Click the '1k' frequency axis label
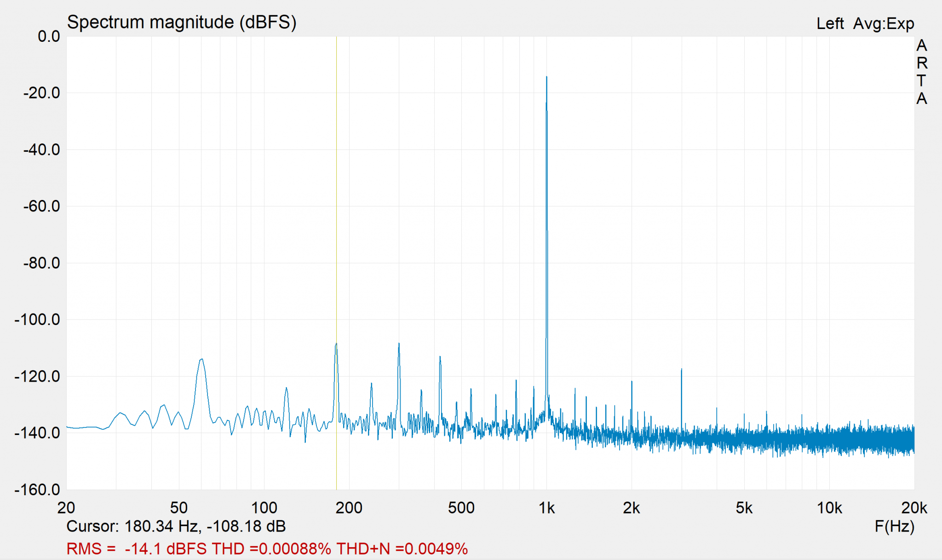The width and height of the screenshot is (942, 560). (546, 508)
